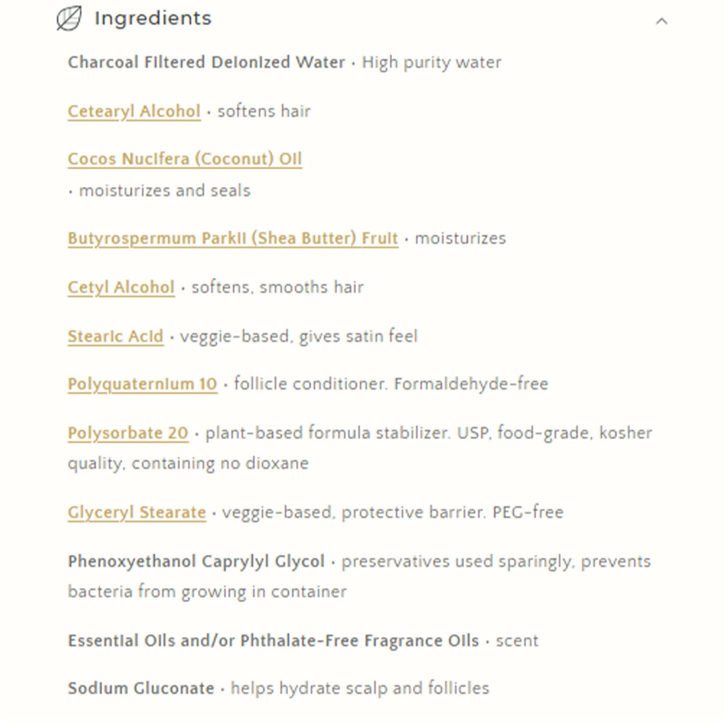Click the "moisturizes and seals" description text

click(164, 191)
